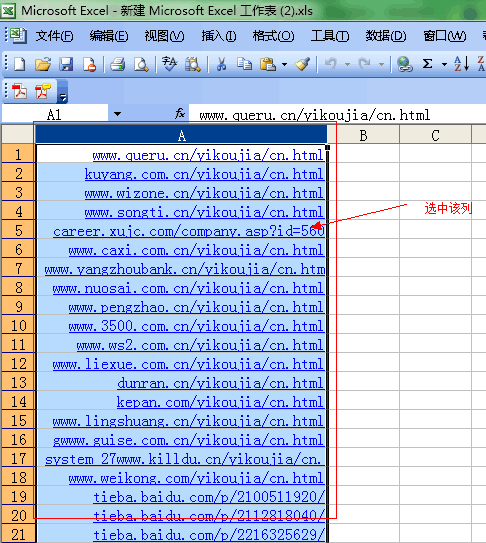Expand the Paste options dropdown arrow
This screenshot has height=543, width=486.
pos(284,64)
